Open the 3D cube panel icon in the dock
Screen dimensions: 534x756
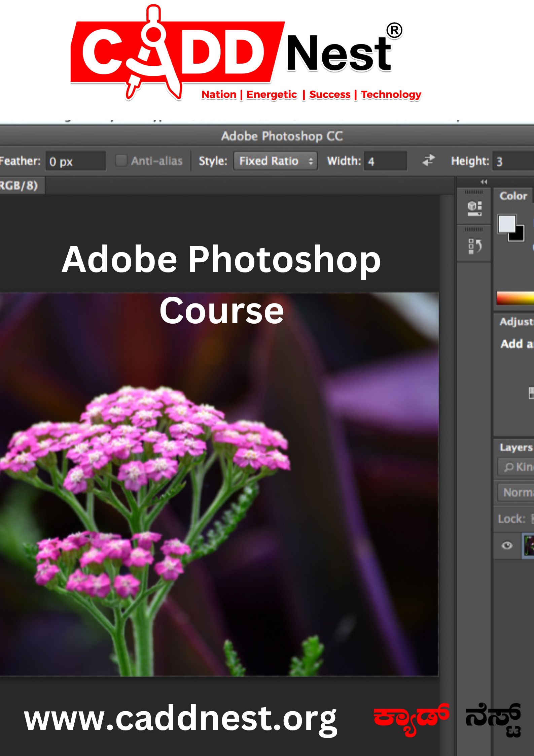[x=474, y=208]
